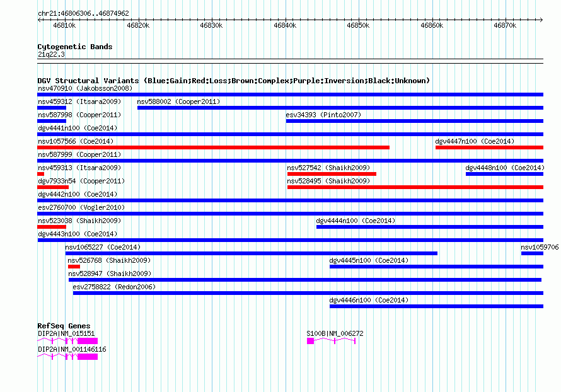Select the dgv4447n100 (Coe2014) variant label
Image resolution: width=561 pixels, height=392 pixels.
coord(475,141)
